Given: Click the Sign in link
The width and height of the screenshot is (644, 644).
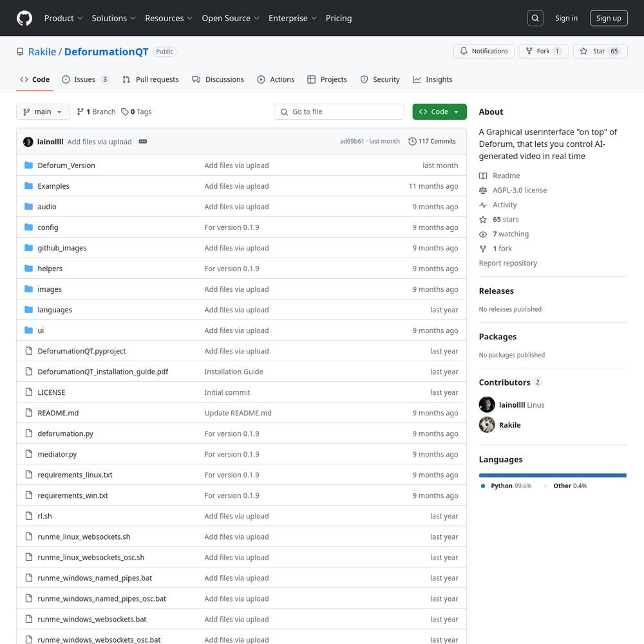Looking at the screenshot, I should click(566, 18).
